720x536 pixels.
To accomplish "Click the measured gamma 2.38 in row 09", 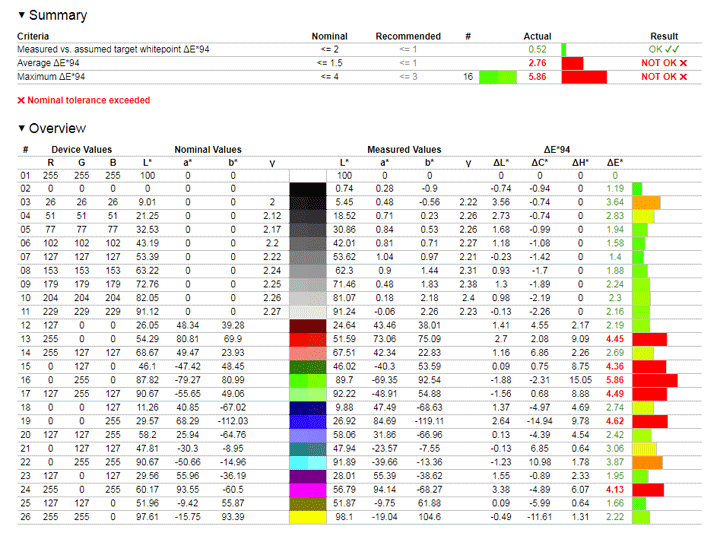I will 468,284.
